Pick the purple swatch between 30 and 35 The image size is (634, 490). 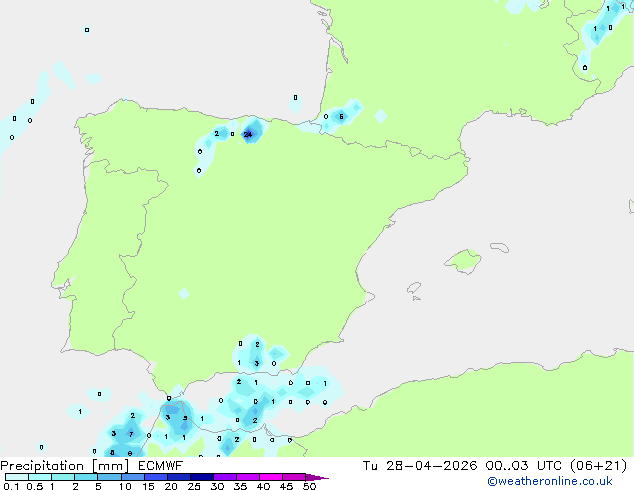[x=225, y=477]
